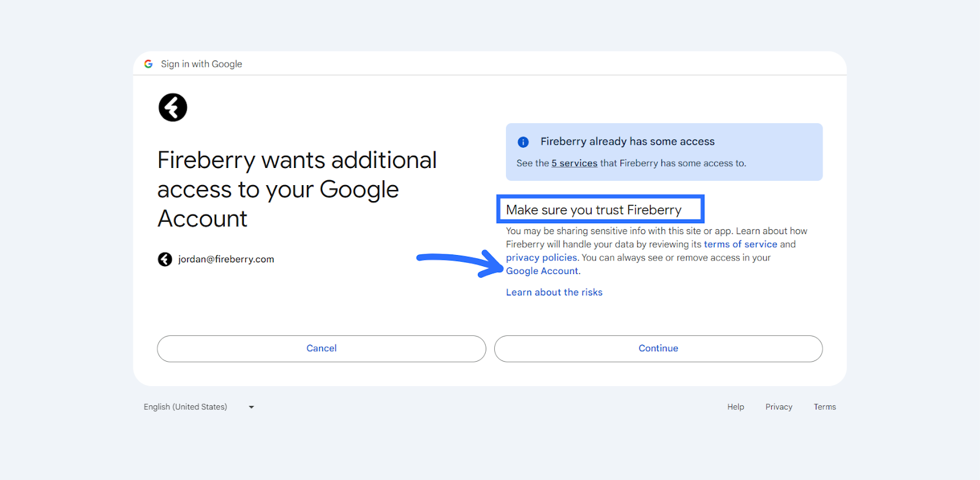This screenshot has width=980, height=480.
Task: Click the 'Fireberry wants additional access' headline
Action: tap(297, 189)
